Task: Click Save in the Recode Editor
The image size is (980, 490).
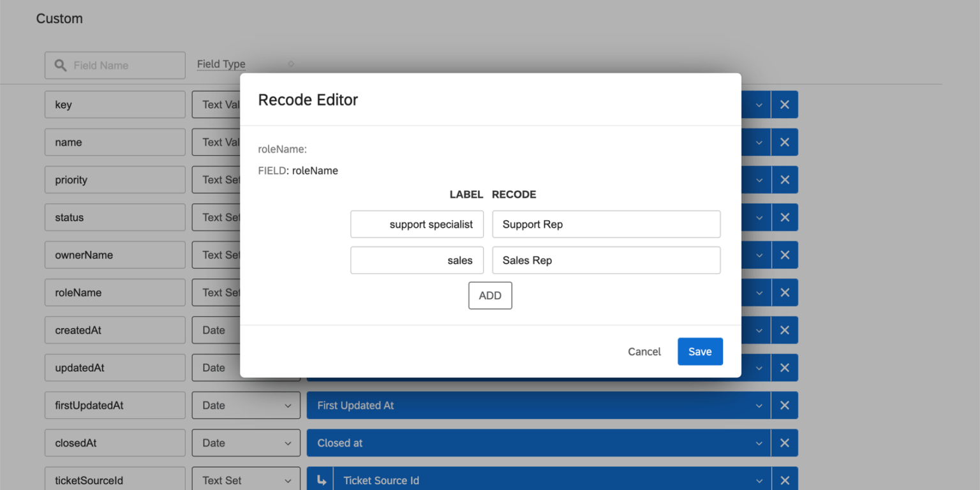Action: (x=700, y=352)
